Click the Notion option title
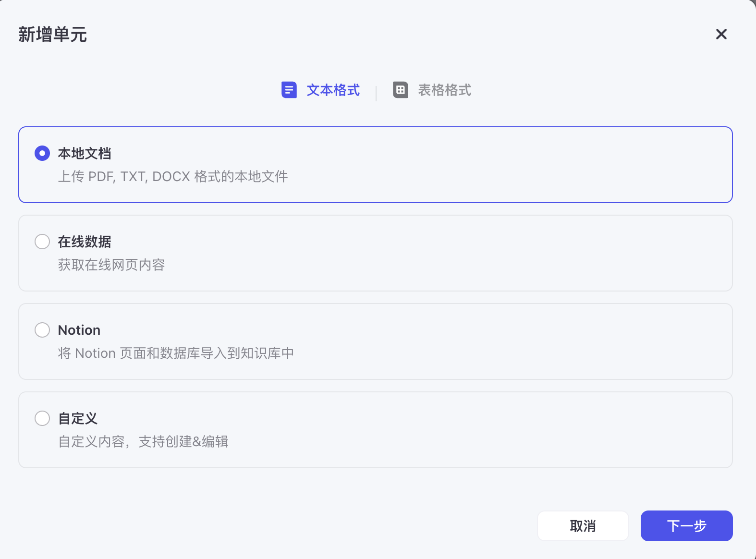Image resolution: width=756 pixels, height=559 pixels. [79, 330]
